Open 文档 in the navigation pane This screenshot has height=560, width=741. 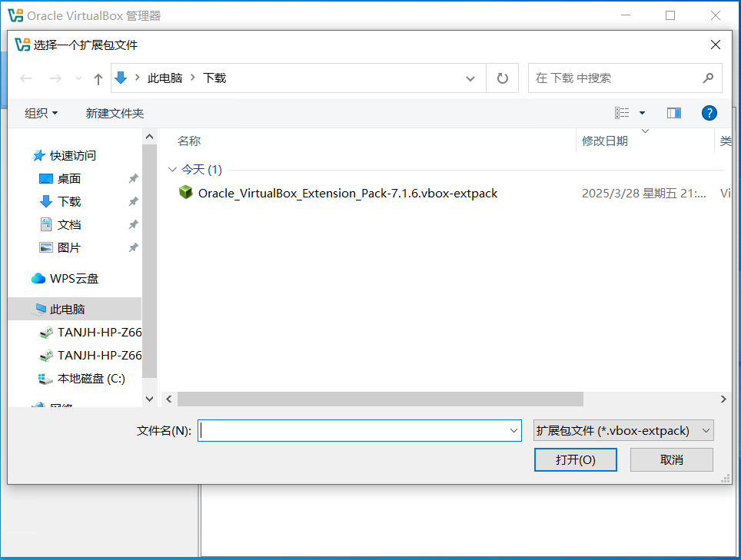59,225
